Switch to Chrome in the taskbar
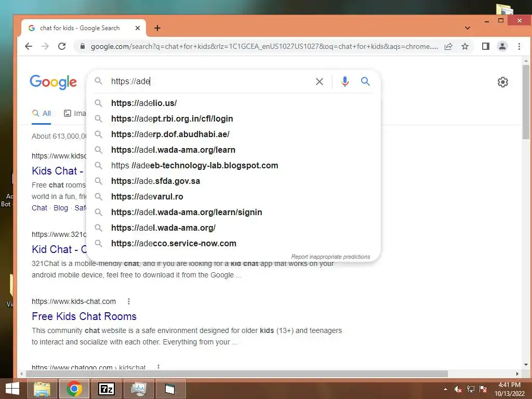 [x=74, y=389]
